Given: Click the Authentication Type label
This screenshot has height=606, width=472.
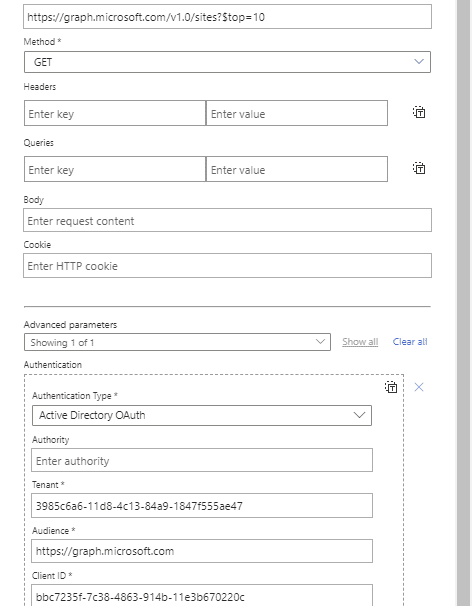Looking at the screenshot, I should click(x=75, y=396).
